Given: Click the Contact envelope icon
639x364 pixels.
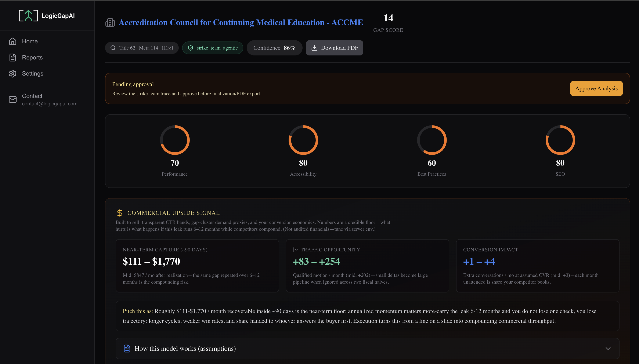Looking at the screenshot, I should pos(13,99).
